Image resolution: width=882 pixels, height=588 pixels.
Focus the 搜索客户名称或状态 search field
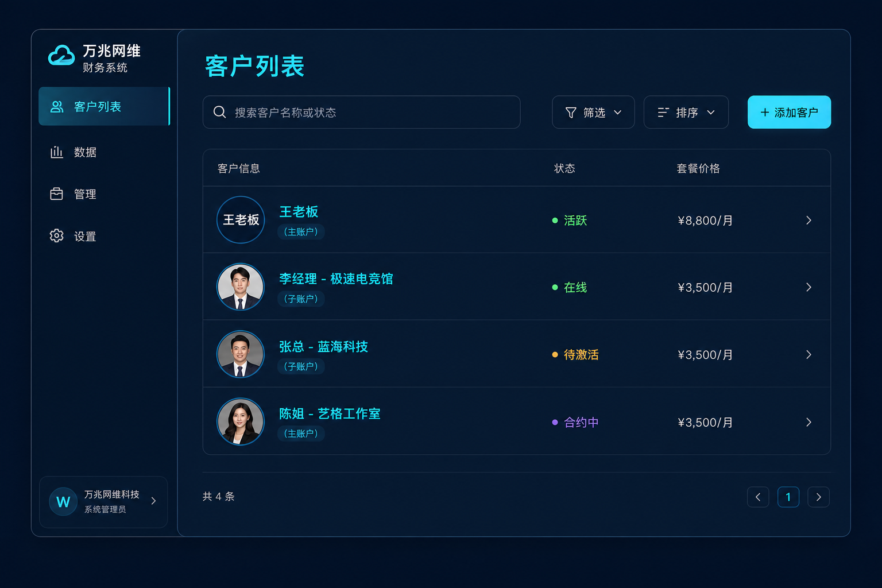[x=362, y=112]
